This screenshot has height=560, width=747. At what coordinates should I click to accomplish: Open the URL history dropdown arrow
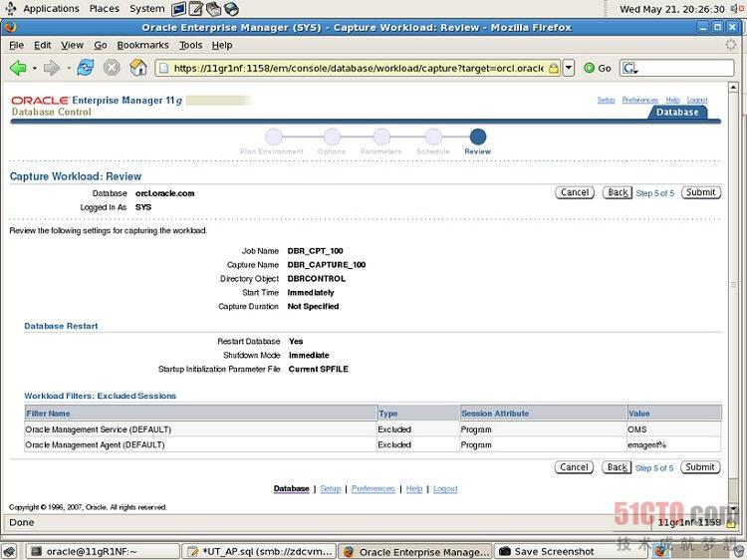point(569,68)
